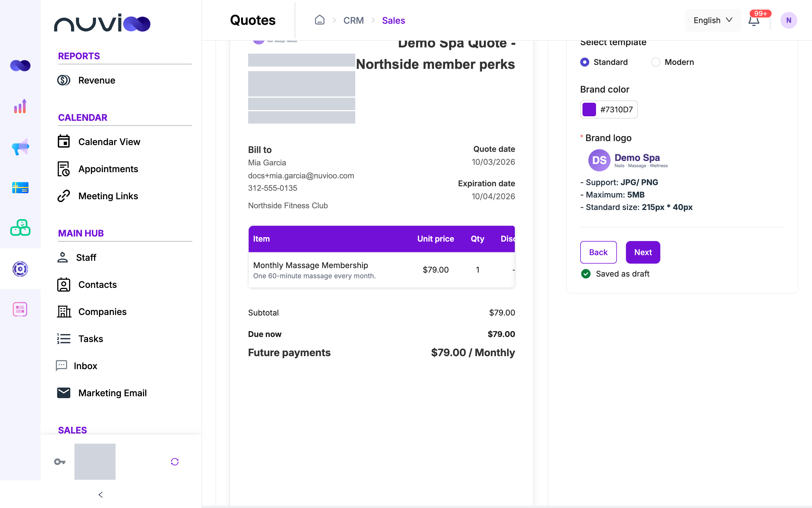The width and height of the screenshot is (812, 508).
Task: Collapse sidebar with left chevron
Action: point(101,494)
